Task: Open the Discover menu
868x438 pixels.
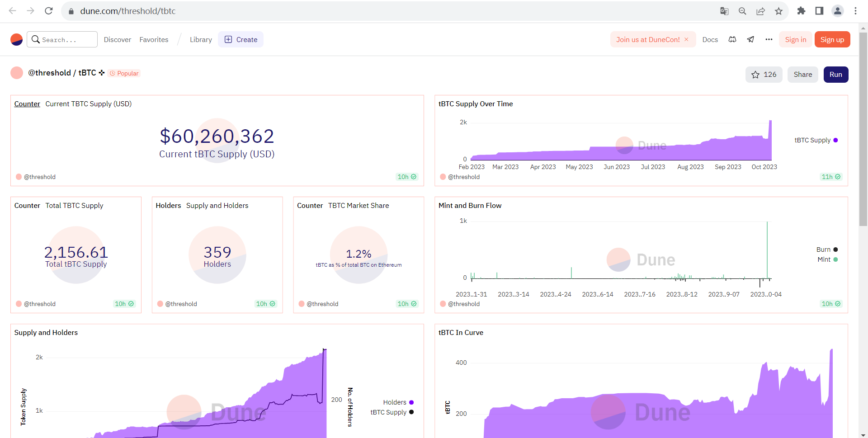Action: click(118, 40)
